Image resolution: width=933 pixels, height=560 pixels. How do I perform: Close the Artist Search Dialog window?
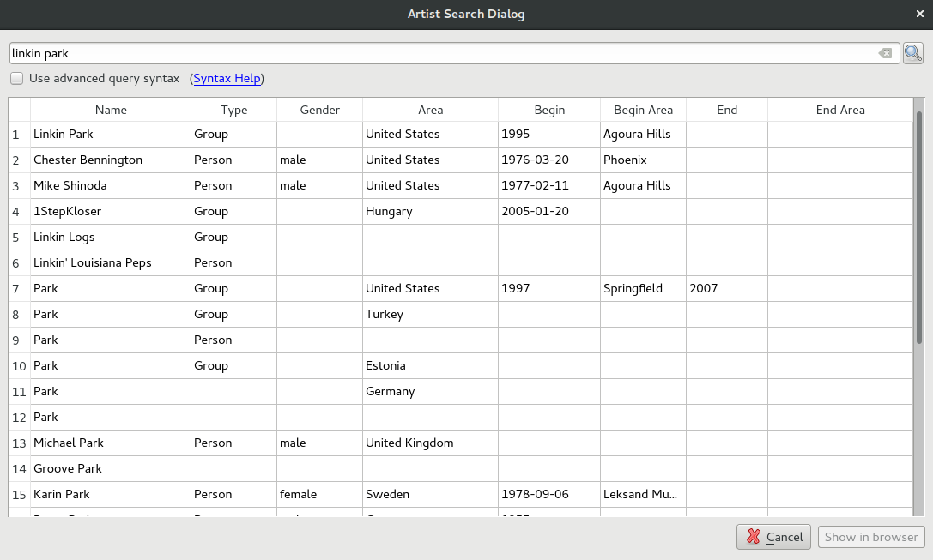point(920,14)
